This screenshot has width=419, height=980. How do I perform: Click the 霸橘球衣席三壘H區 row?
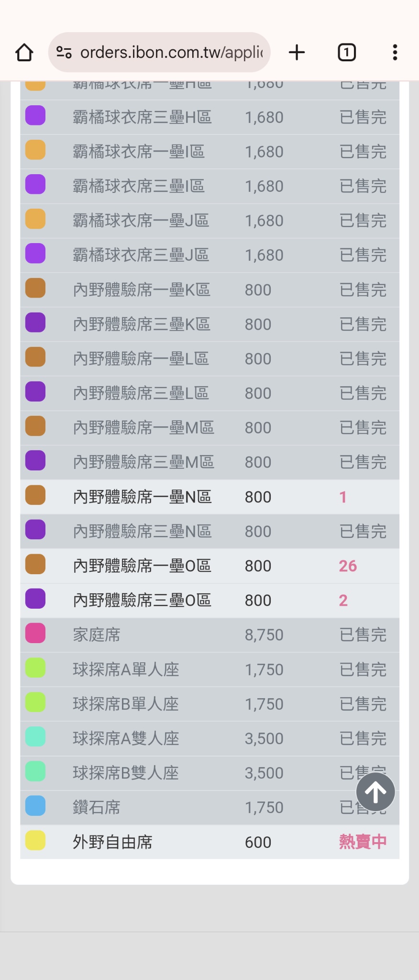(209, 117)
